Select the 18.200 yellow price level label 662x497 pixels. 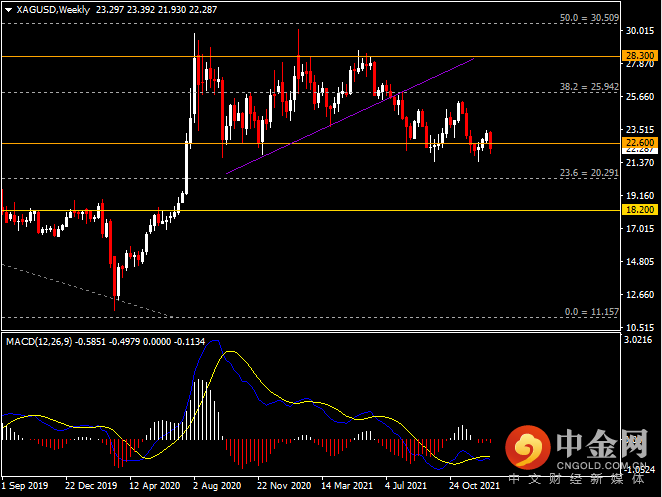tap(640, 209)
